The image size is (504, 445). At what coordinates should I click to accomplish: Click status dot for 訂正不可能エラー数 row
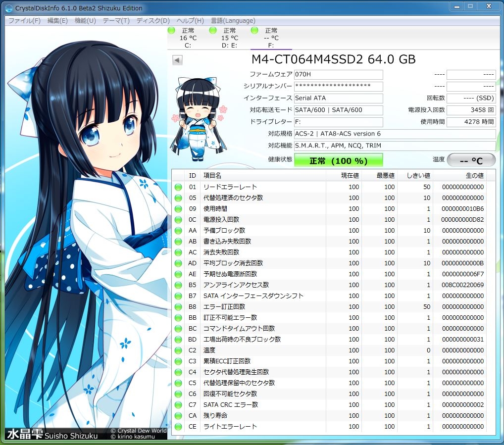(x=178, y=318)
